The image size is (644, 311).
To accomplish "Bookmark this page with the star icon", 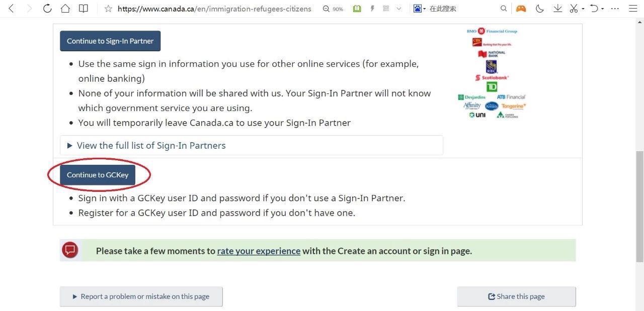I will [x=108, y=9].
